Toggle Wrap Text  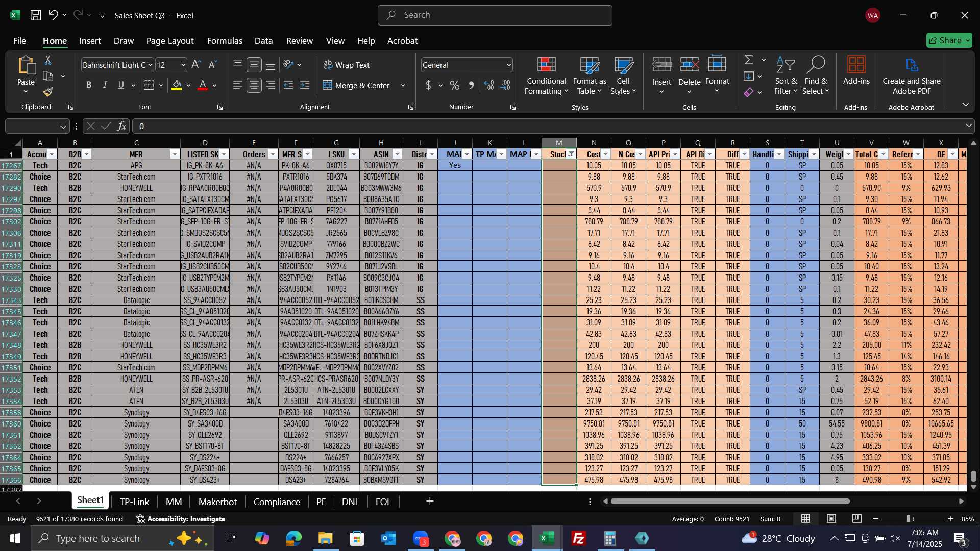347,65
